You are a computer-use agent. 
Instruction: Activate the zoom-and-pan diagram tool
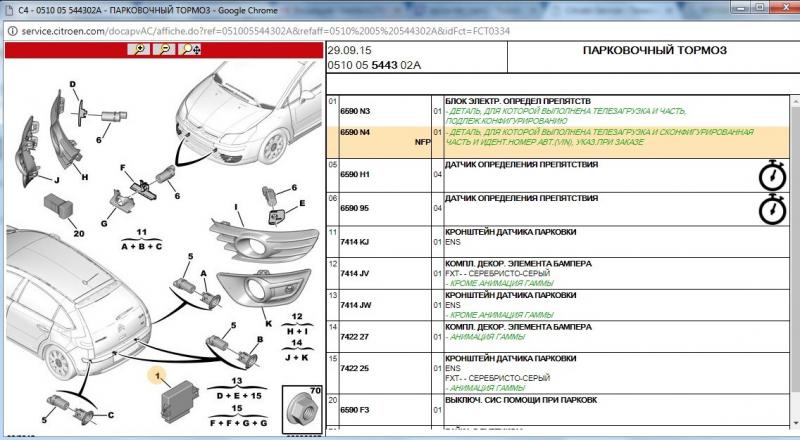click(191, 49)
